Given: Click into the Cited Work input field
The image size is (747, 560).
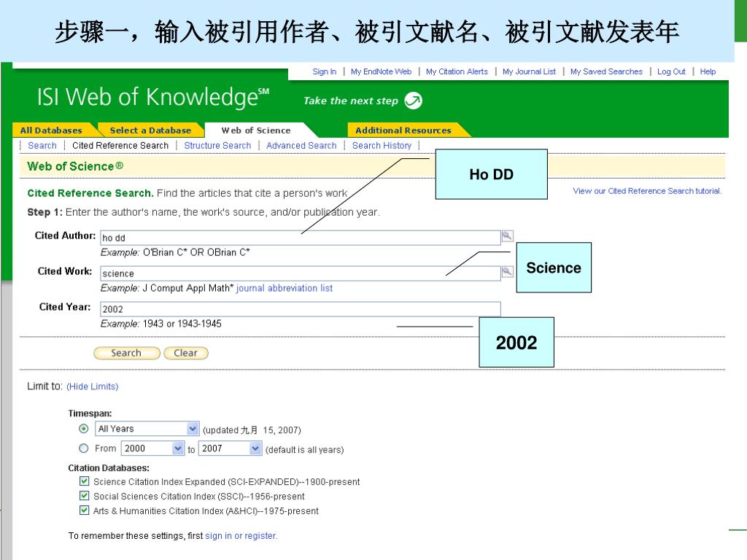Looking at the screenshot, I should click(301, 273).
